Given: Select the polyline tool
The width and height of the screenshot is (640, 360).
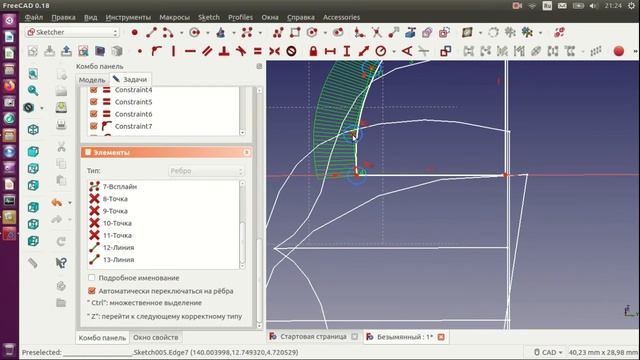Looking at the screenshot, I should [278, 32].
